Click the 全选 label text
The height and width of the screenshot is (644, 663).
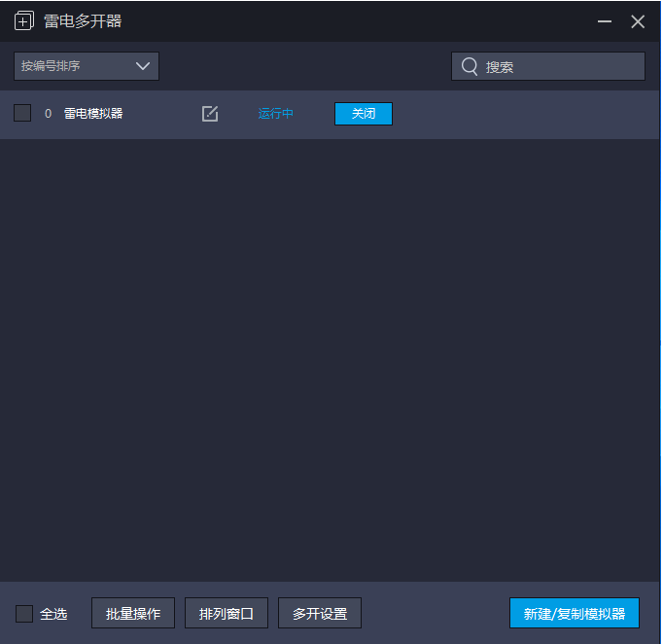point(53,614)
